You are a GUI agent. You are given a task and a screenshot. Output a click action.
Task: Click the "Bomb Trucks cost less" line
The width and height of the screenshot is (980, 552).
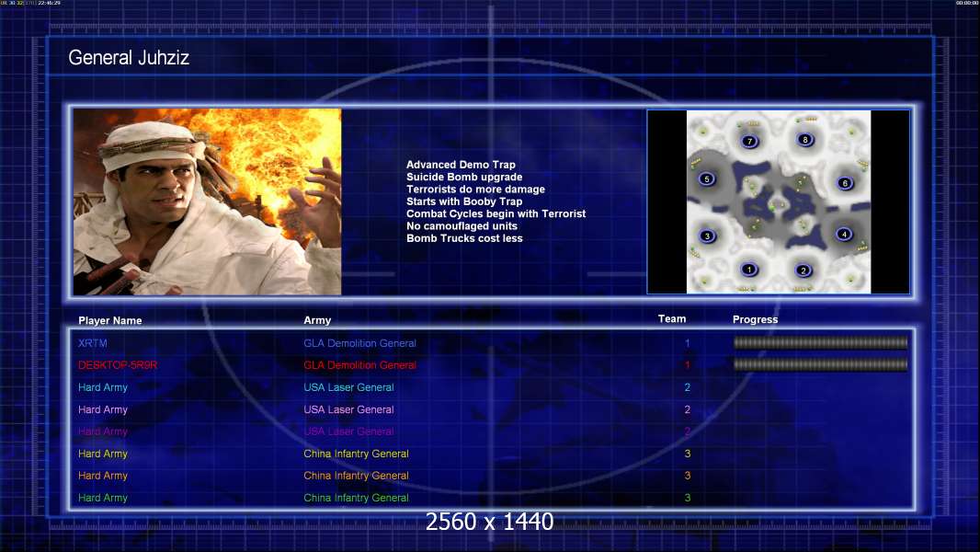[464, 238]
